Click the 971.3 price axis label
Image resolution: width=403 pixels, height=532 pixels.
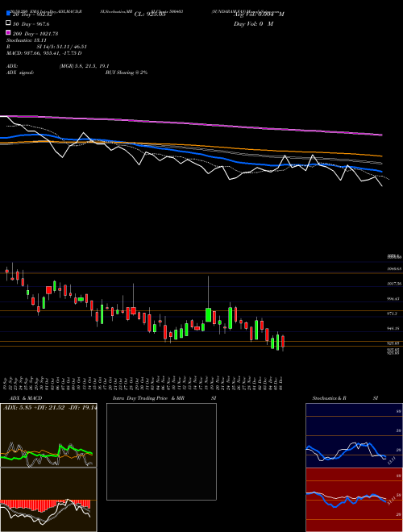tap(393, 314)
